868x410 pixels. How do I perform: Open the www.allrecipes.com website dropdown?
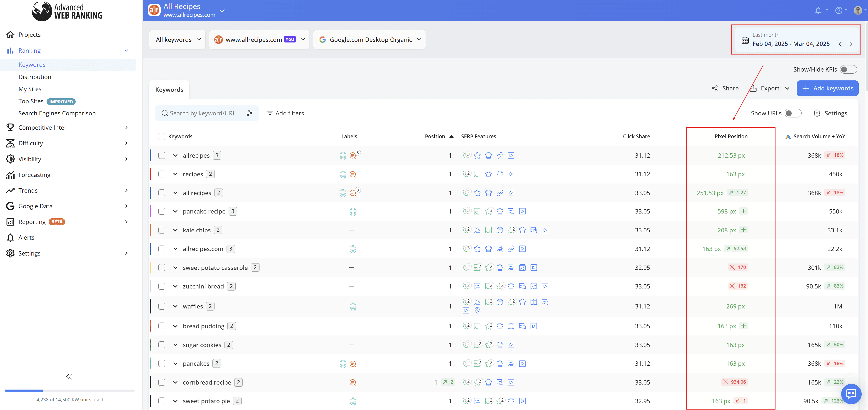259,40
